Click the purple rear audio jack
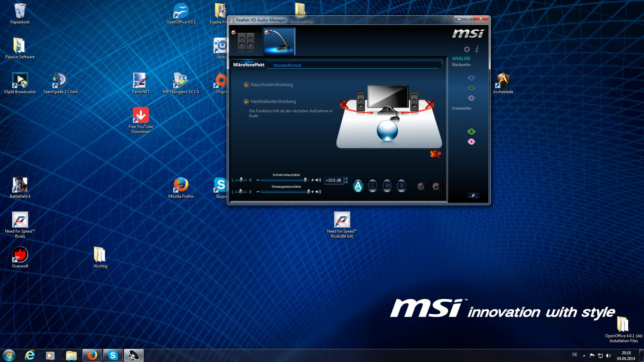The height and width of the screenshot is (362, 644). coord(471,98)
